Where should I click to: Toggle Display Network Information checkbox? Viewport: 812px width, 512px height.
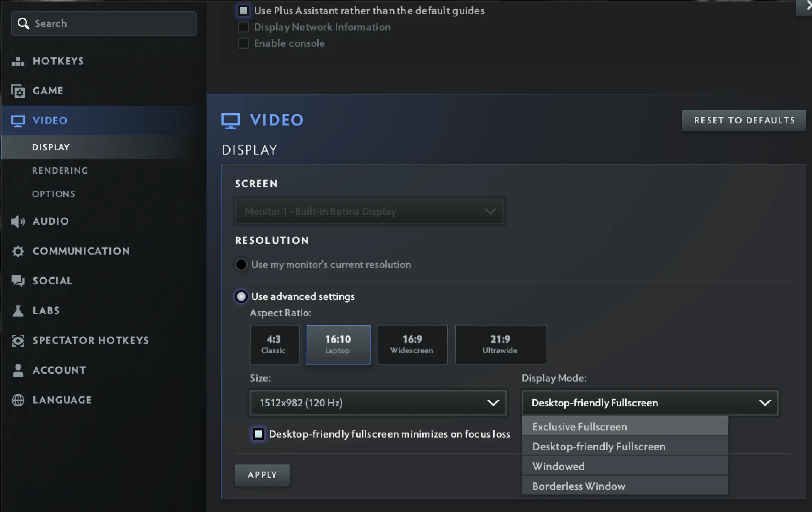pyautogui.click(x=243, y=27)
